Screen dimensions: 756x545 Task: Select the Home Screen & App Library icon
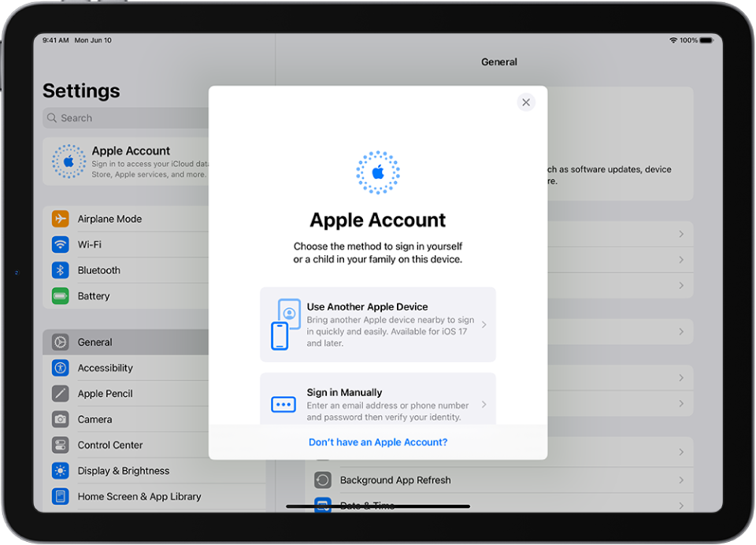coord(61,496)
